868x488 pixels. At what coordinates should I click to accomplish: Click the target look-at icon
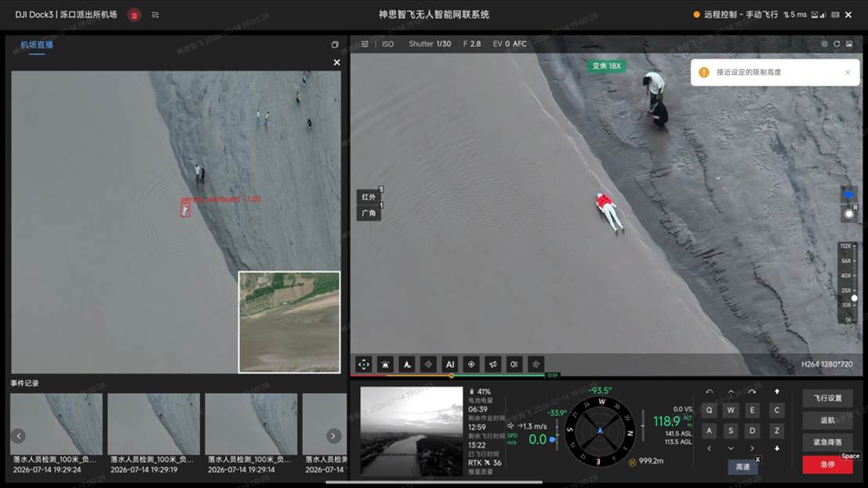coord(471,365)
